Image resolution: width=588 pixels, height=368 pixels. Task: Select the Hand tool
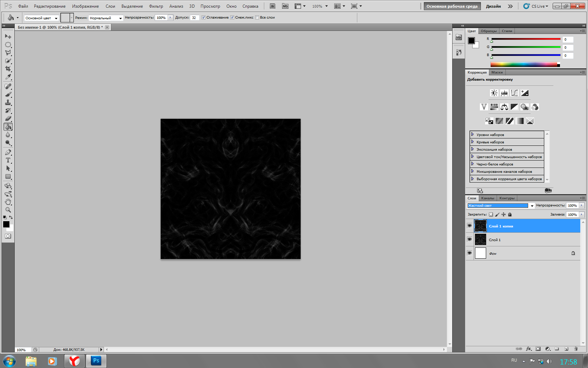(8, 202)
